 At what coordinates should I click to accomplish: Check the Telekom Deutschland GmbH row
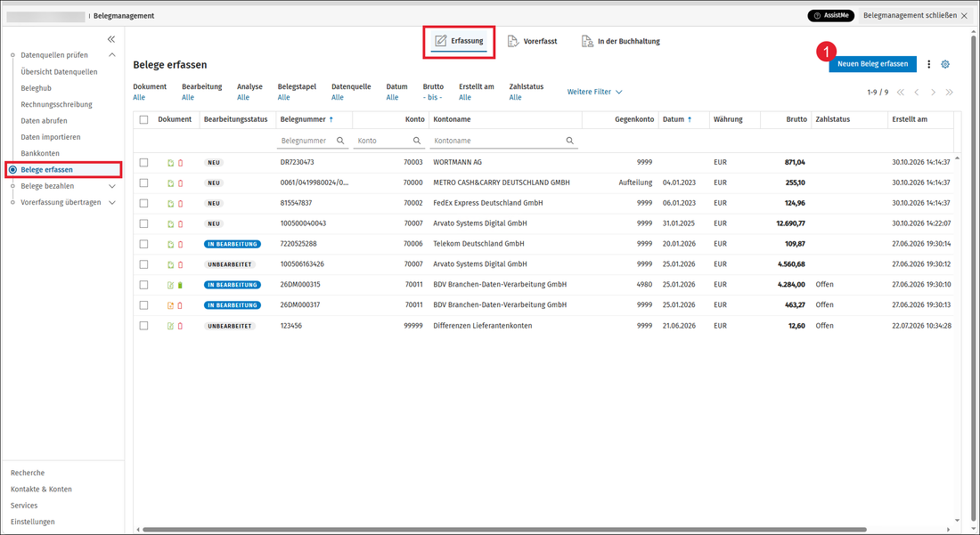143,244
